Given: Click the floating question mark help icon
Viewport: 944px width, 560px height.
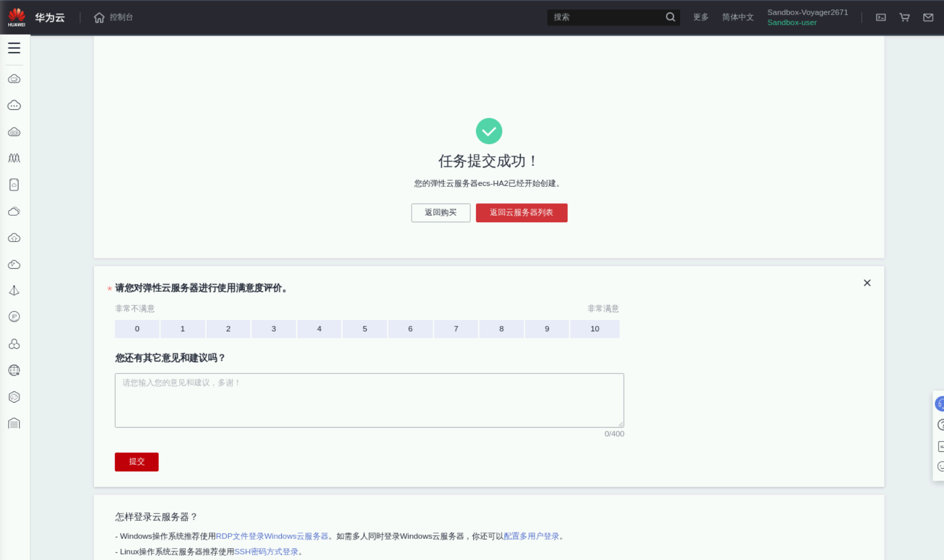Looking at the screenshot, I should (x=941, y=425).
